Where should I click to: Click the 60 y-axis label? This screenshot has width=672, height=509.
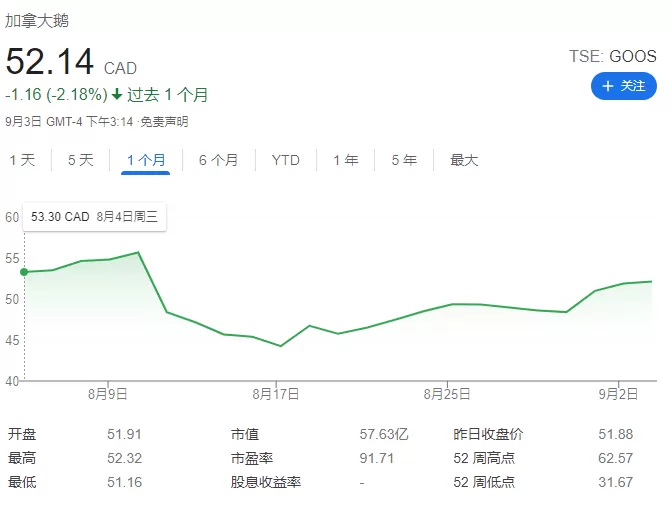pos(12,218)
